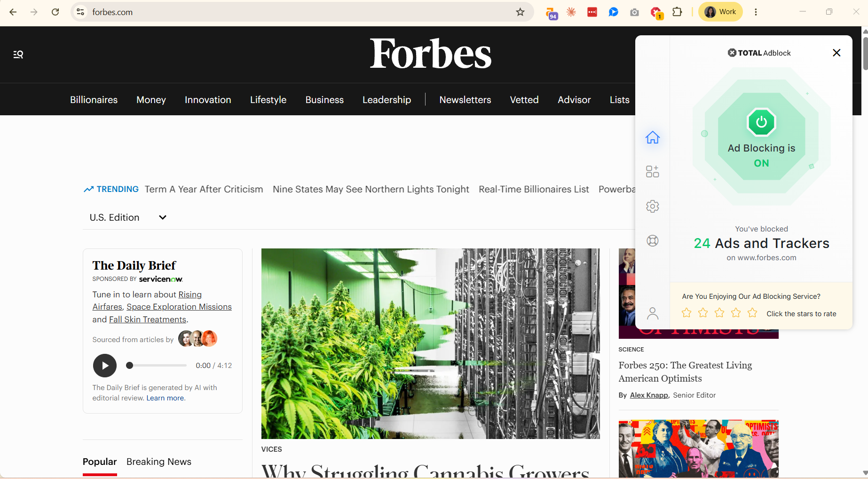Bookmark this page with the star icon
The image size is (868, 479).
[520, 12]
